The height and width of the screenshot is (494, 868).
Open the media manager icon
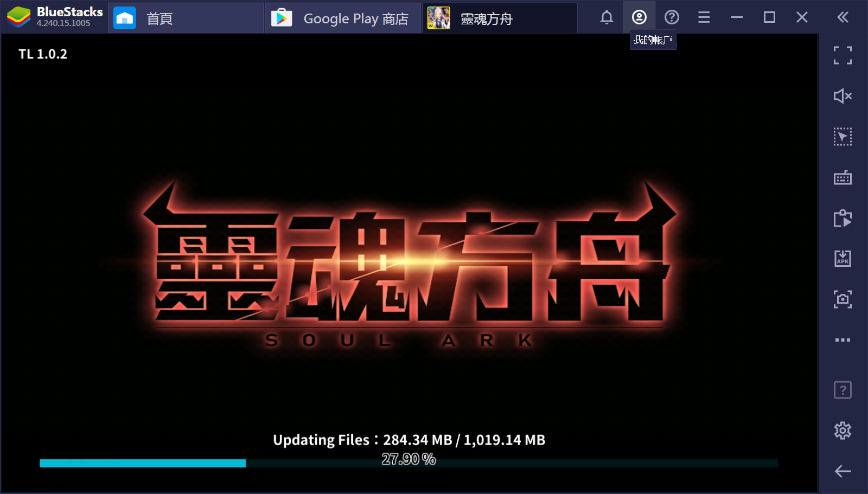click(843, 218)
